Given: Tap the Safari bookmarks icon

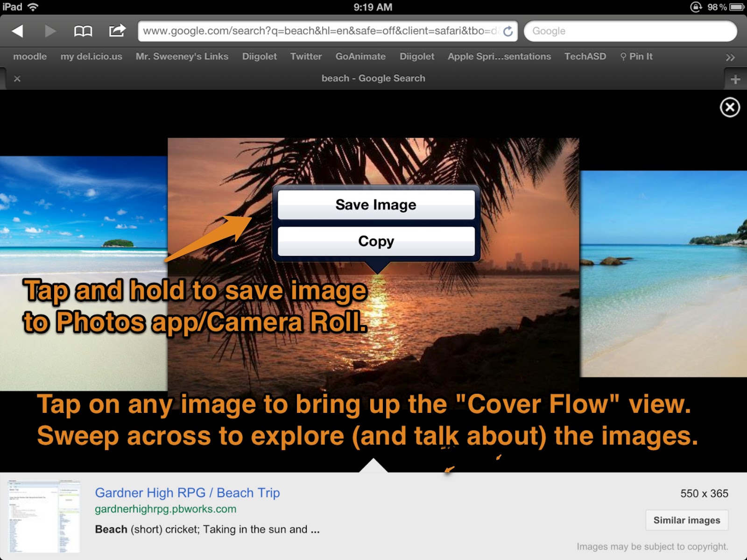Looking at the screenshot, I should (x=83, y=30).
